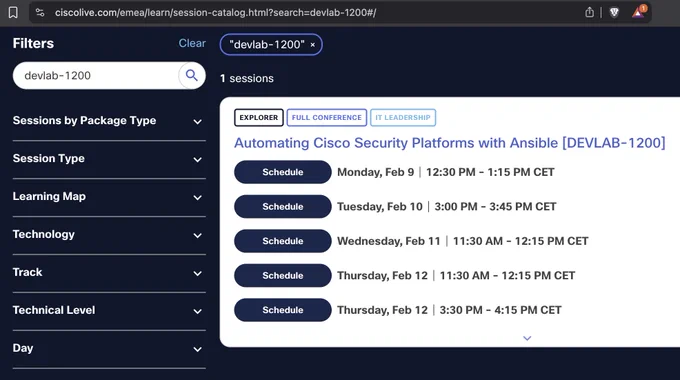Expand the Learning Map filter
The image size is (680, 380).
tap(109, 197)
